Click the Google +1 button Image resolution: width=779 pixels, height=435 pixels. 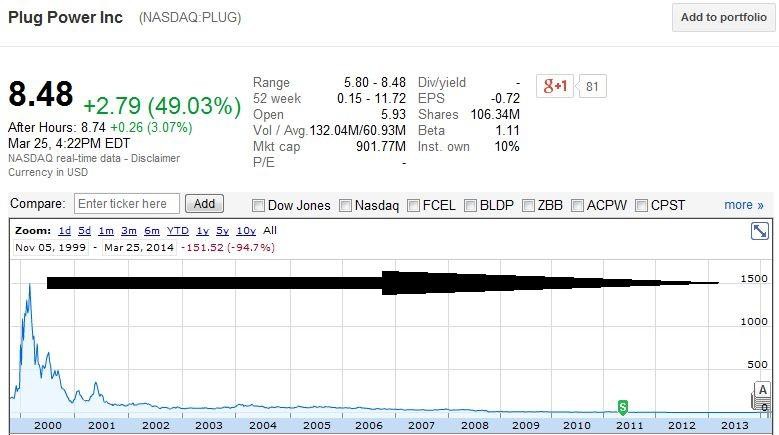555,86
